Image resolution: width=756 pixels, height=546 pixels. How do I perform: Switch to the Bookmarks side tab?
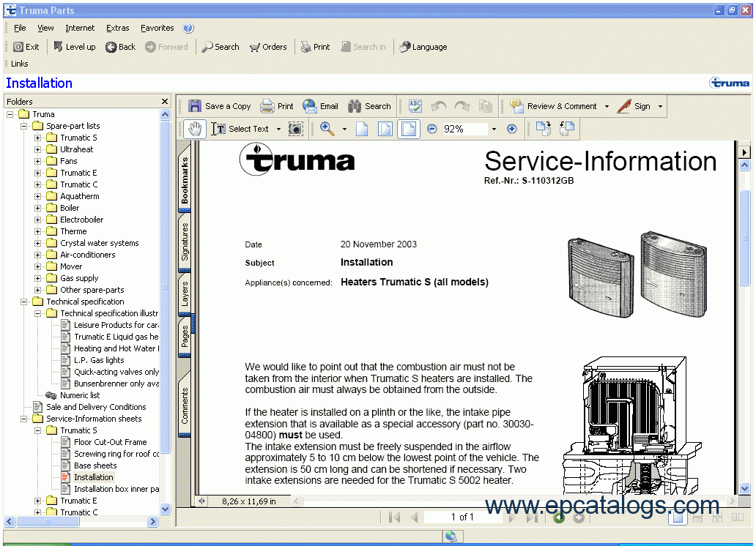pyautogui.click(x=185, y=180)
